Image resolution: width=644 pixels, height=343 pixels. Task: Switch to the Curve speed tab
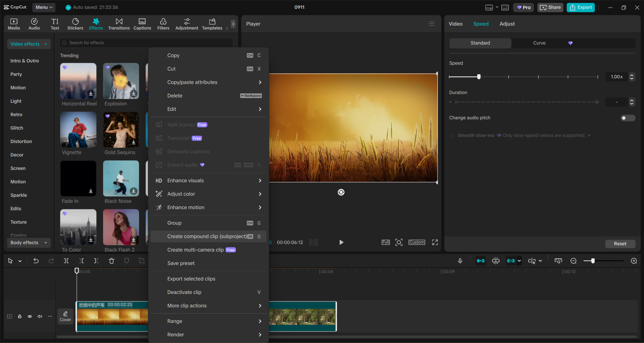(539, 43)
